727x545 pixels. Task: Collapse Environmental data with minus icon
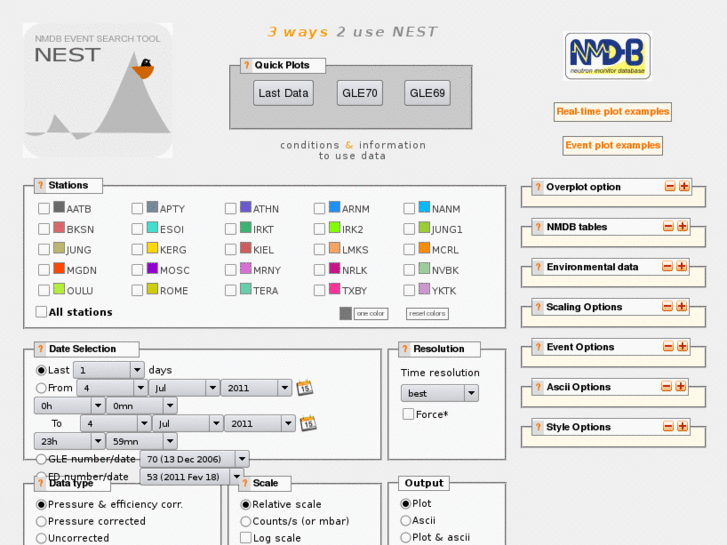tap(667, 266)
